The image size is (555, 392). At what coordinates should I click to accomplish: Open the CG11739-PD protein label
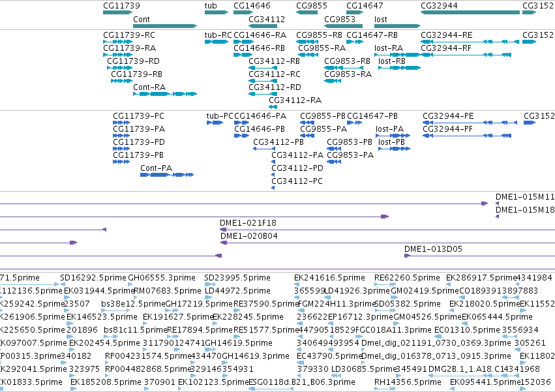click(x=139, y=142)
